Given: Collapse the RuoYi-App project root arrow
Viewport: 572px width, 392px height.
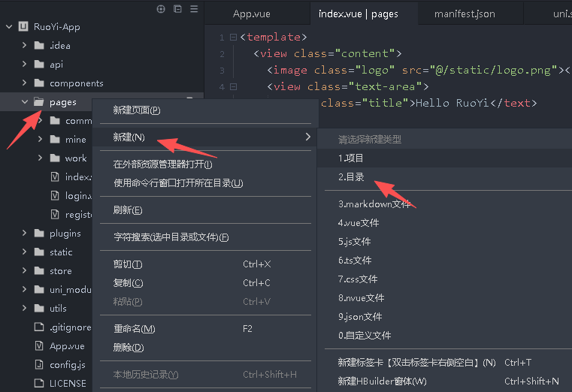Looking at the screenshot, I should [9, 27].
